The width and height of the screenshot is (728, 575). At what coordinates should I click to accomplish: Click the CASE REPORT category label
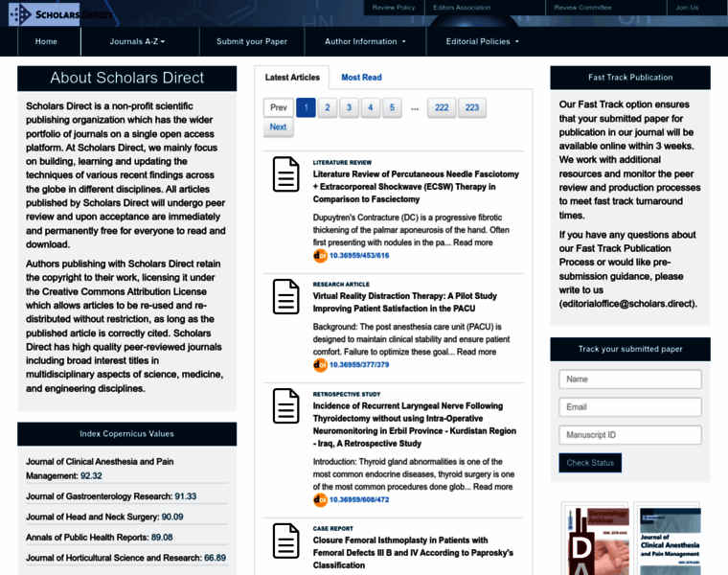(333, 529)
